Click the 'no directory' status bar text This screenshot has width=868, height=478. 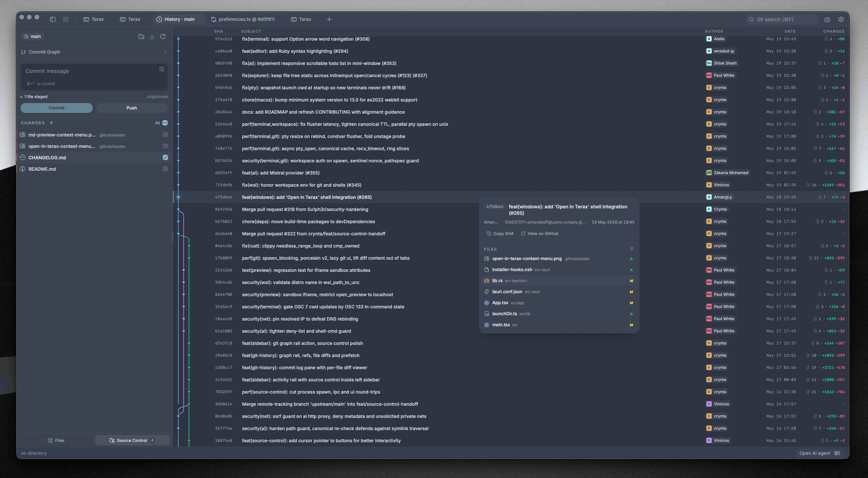34,453
